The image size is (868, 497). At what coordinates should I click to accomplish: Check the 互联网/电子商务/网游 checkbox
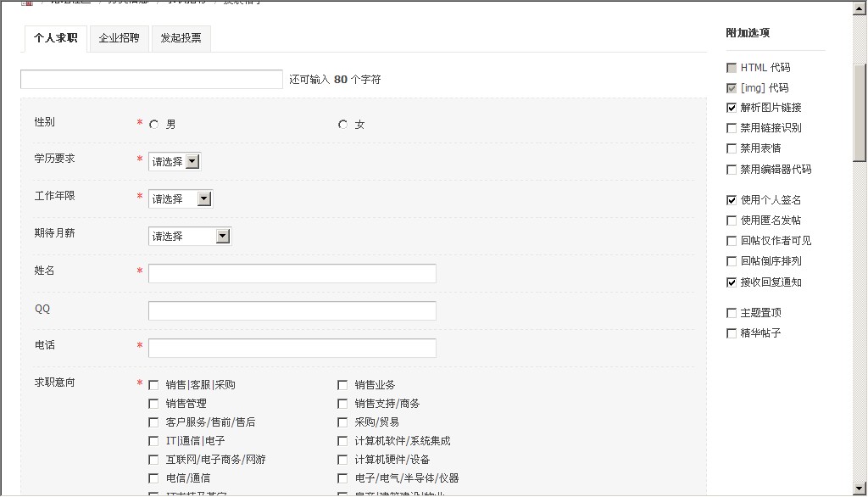[x=153, y=460]
